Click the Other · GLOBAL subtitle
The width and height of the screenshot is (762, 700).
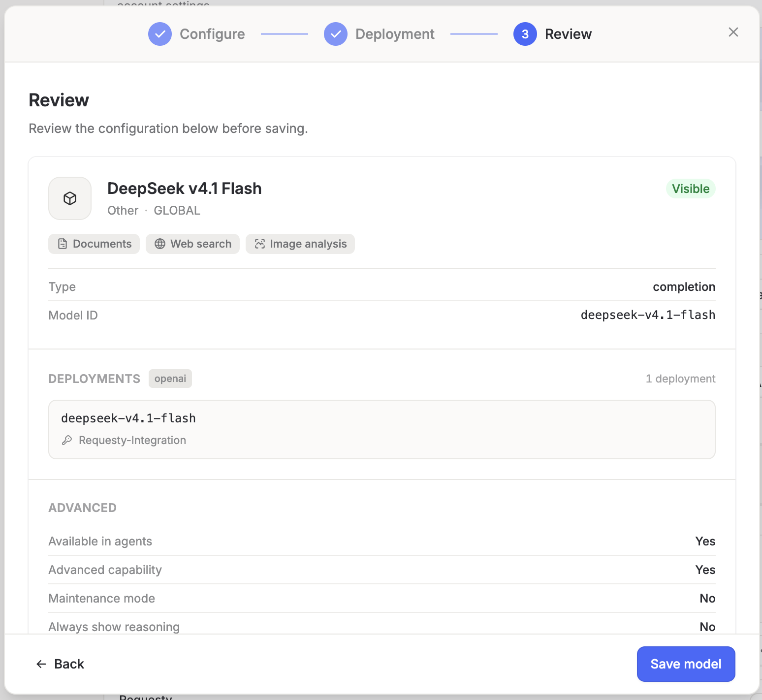pyautogui.click(x=154, y=211)
